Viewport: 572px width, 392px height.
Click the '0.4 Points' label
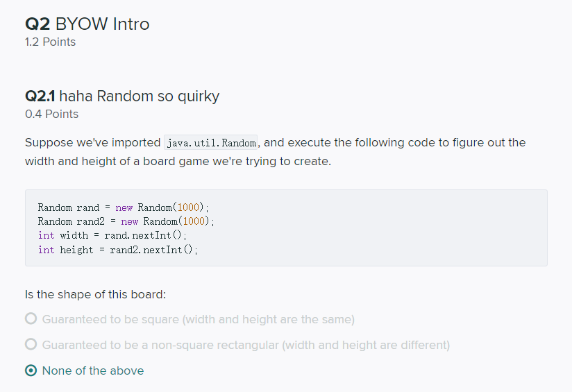click(51, 114)
